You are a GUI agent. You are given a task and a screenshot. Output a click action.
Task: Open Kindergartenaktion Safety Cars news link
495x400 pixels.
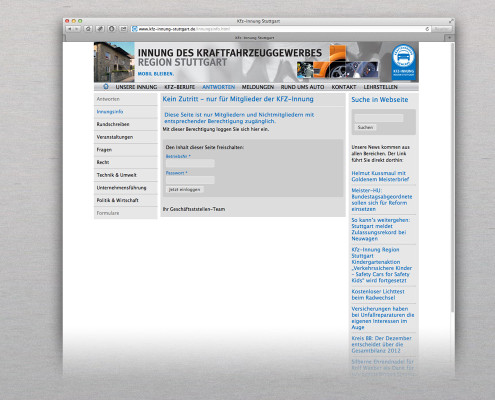click(382, 265)
